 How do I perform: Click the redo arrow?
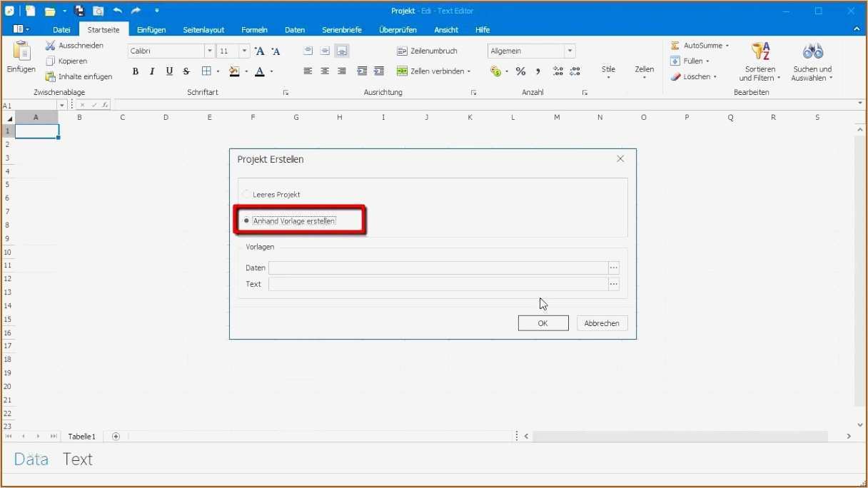coord(136,11)
